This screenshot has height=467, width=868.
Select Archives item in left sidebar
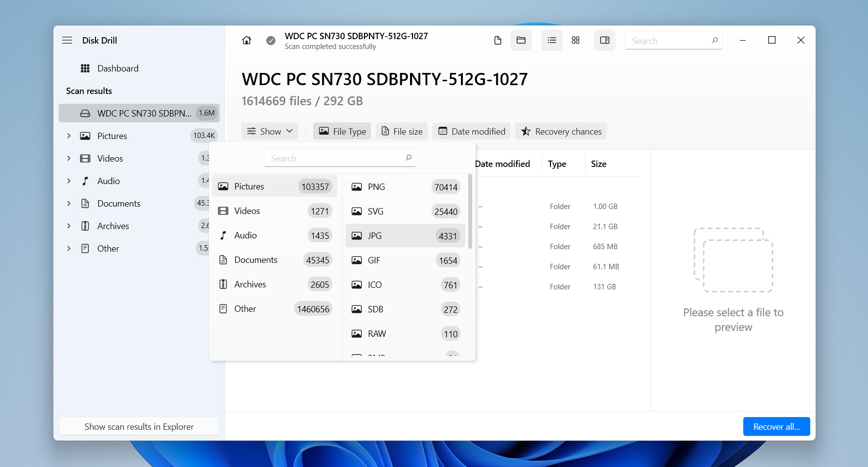click(113, 226)
